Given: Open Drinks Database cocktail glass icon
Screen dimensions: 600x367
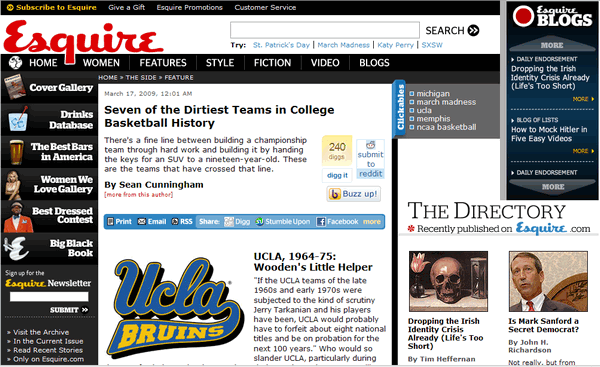Looking at the screenshot, I should click(x=18, y=119).
